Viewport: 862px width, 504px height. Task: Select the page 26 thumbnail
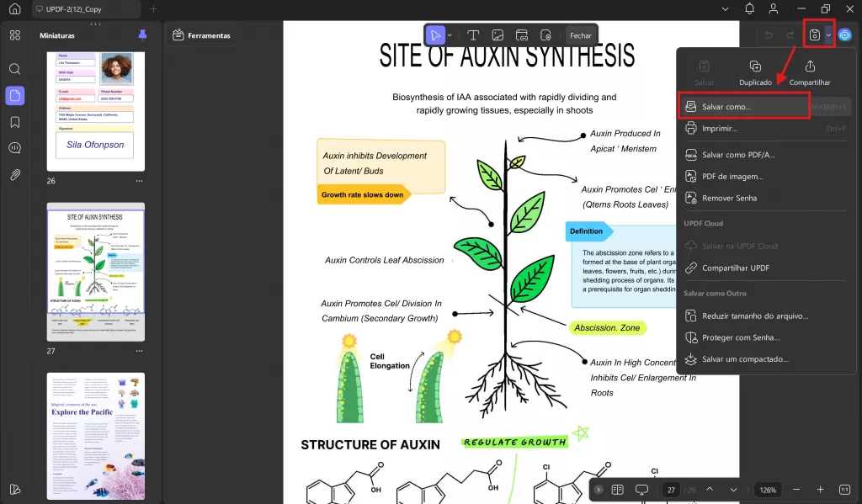pos(96,112)
